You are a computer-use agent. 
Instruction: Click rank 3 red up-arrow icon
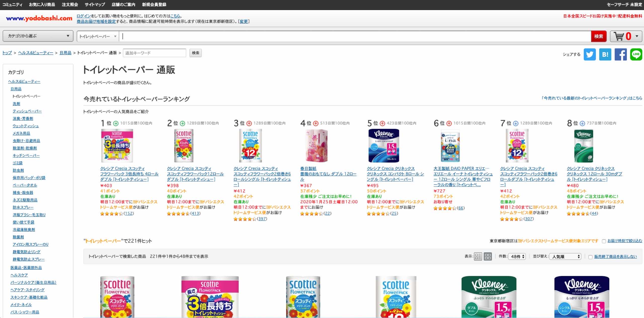249,123
